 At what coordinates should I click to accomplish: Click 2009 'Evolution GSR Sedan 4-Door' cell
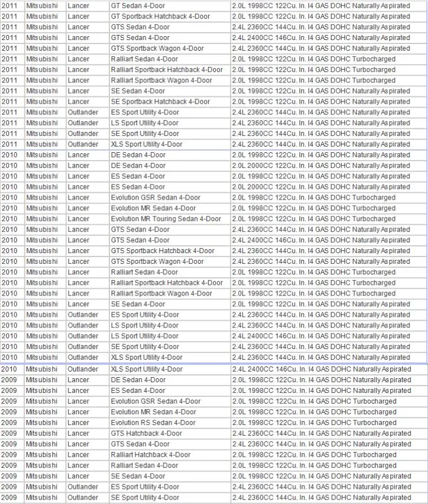coord(170,401)
